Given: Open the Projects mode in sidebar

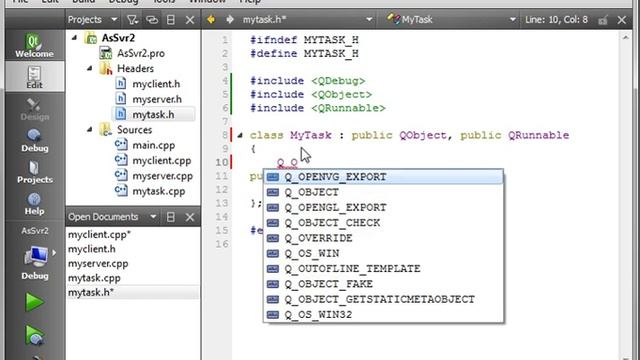Looking at the screenshot, I should coord(34,172).
